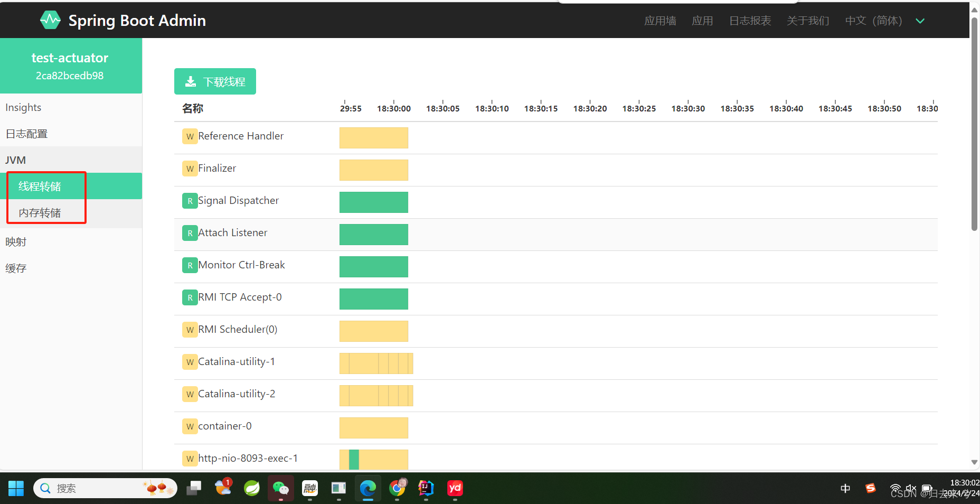Expand the language dropdown chevron
Image resolution: width=980 pixels, height=504 pixels.
coord(920,21)
